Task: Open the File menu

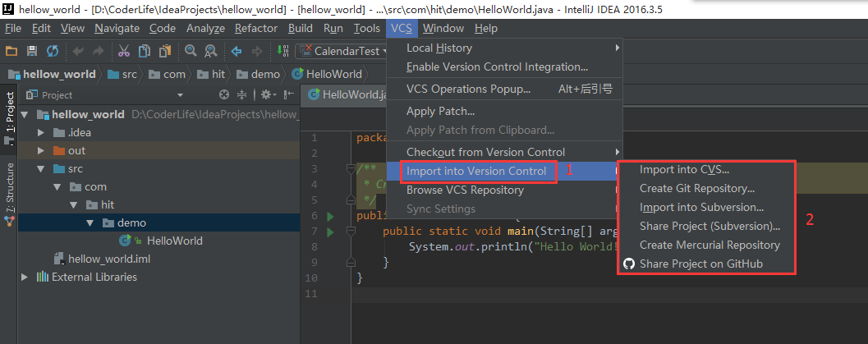Action: click(x=13, y=28)
